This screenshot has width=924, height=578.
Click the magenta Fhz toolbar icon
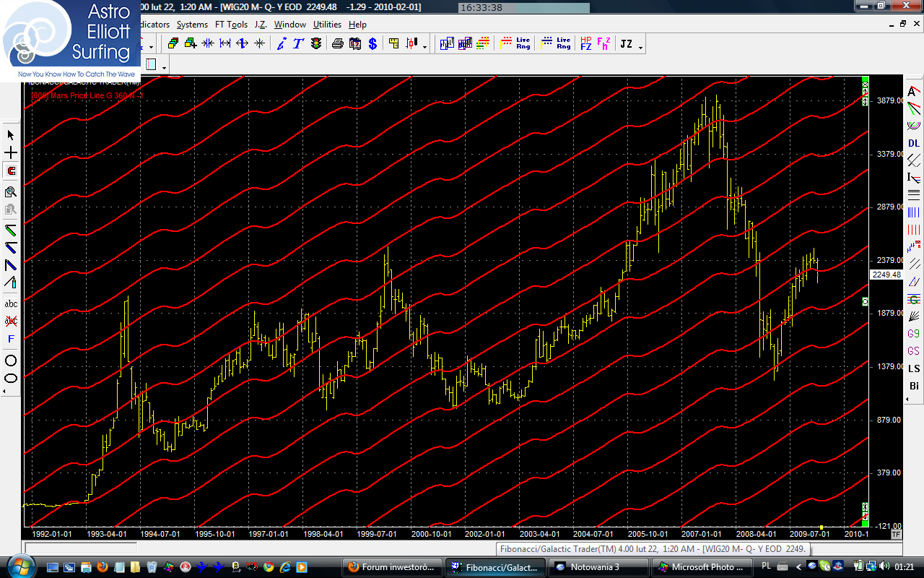tap(603, 43)
